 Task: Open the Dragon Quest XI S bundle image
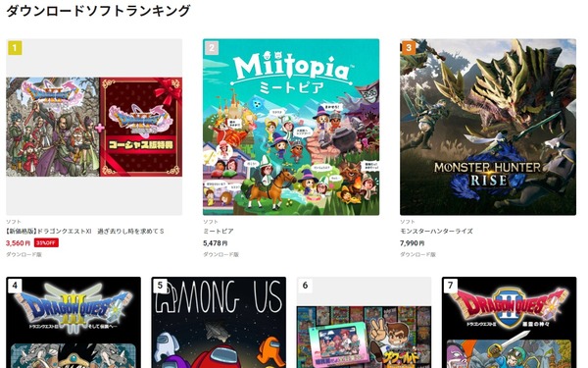coord(94,127)
